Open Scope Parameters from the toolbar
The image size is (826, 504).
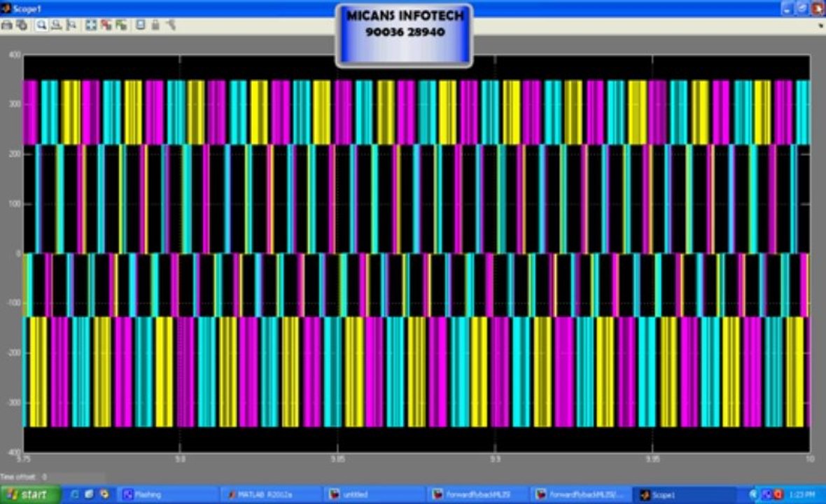(x=22, y=24)
